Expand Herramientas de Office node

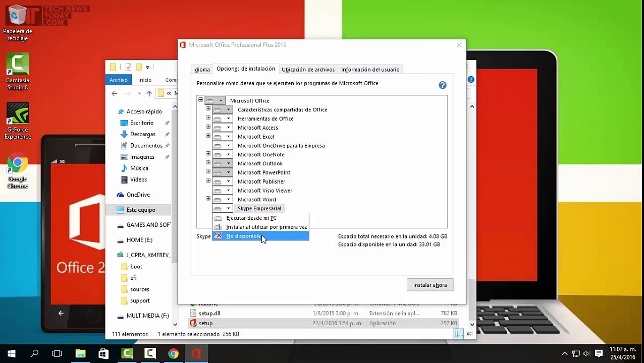pos(208,118)
